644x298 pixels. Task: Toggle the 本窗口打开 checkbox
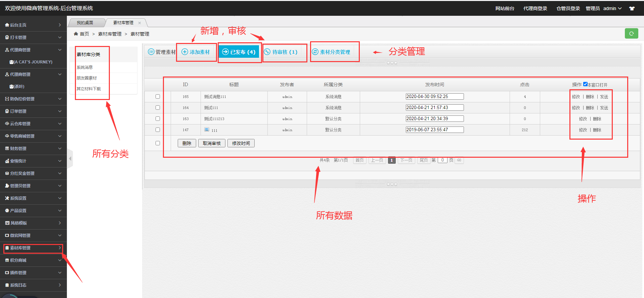(x=585, y=84)
